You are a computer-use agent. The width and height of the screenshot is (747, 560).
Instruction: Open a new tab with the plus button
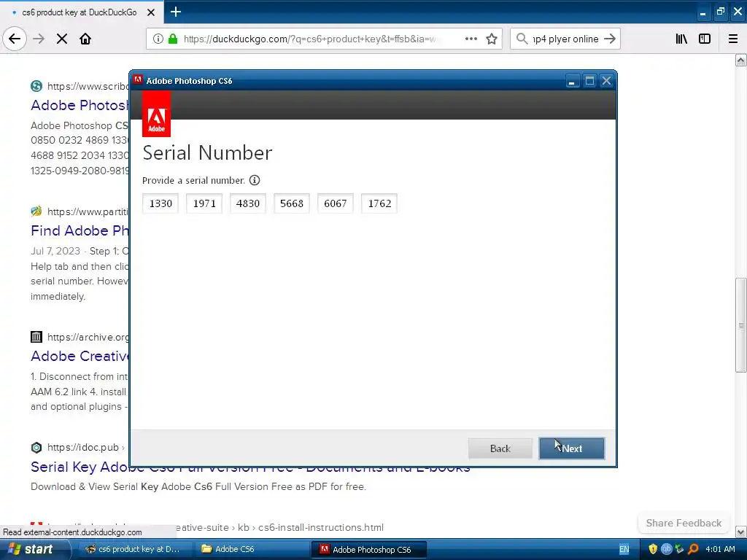tap(176, 12)
